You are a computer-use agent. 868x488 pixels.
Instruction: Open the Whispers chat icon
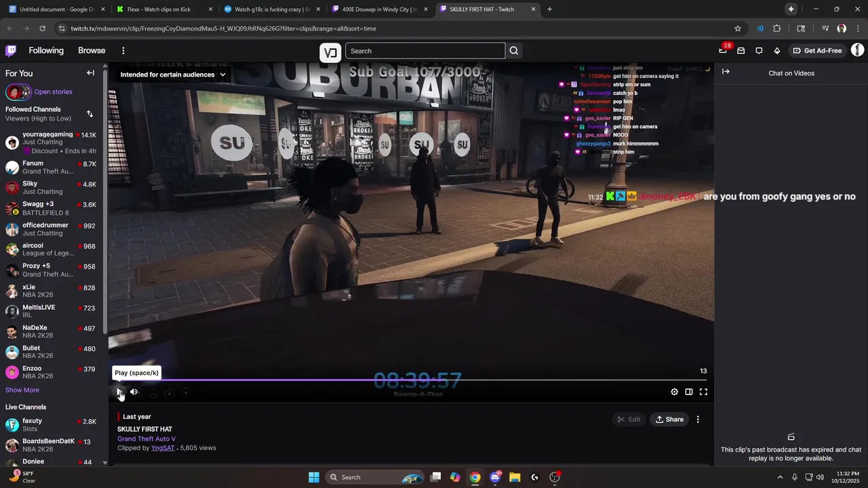[759, 51]
